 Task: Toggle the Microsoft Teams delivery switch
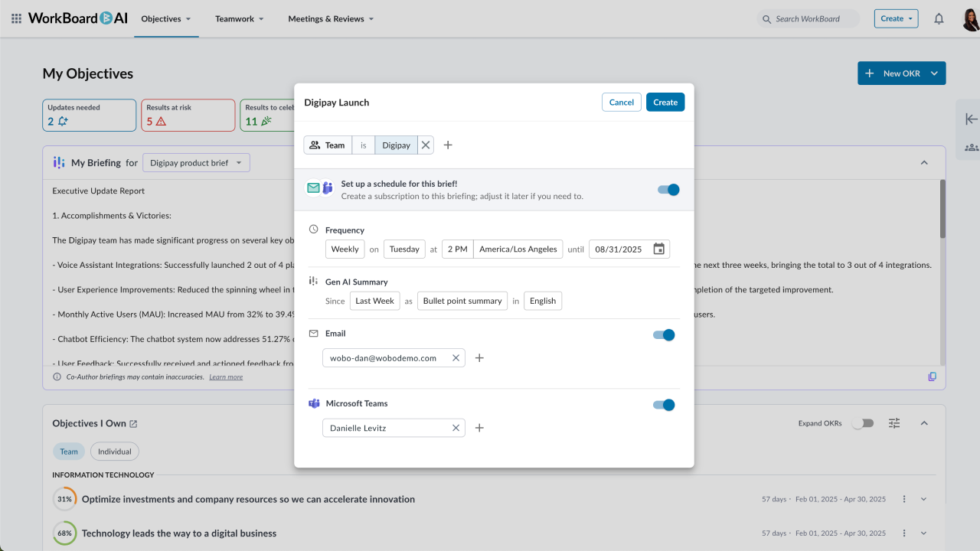tap(664, 405)
